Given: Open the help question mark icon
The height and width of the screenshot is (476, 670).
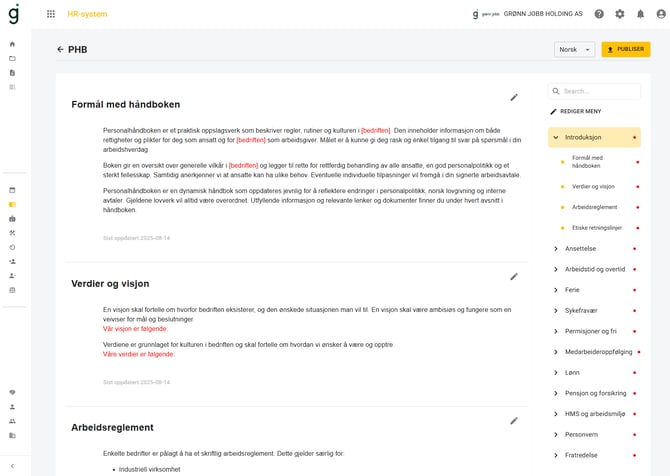Looking at the screenshot, I should click(x=599, y=14).
